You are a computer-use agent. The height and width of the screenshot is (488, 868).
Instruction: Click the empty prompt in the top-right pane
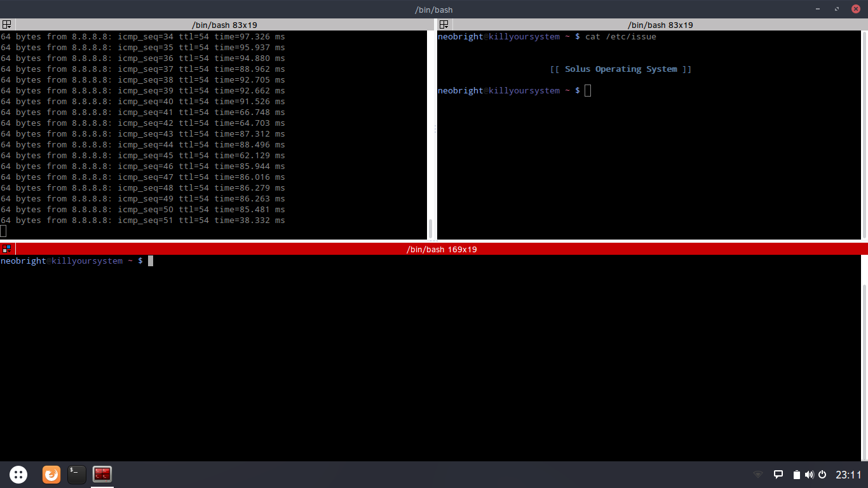(x=514, y=91)
